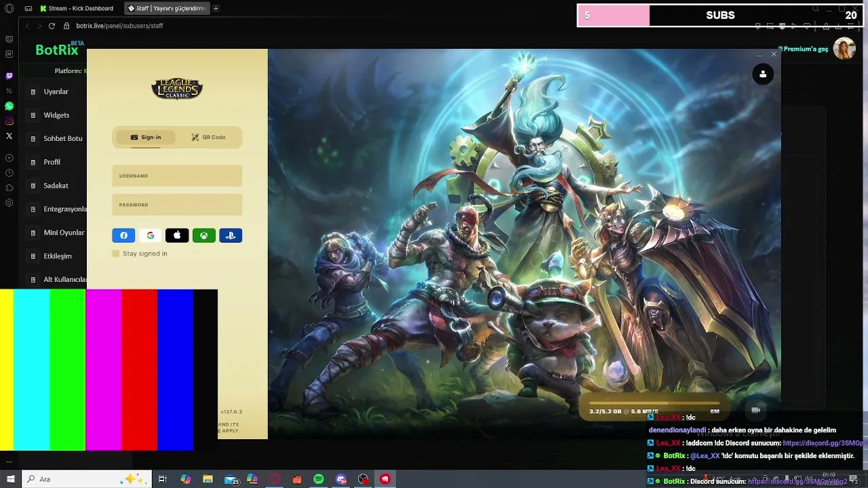Viewport: 868px width, 488px height.
Task: Open the account icon in League client
Action: coord(763,74)
